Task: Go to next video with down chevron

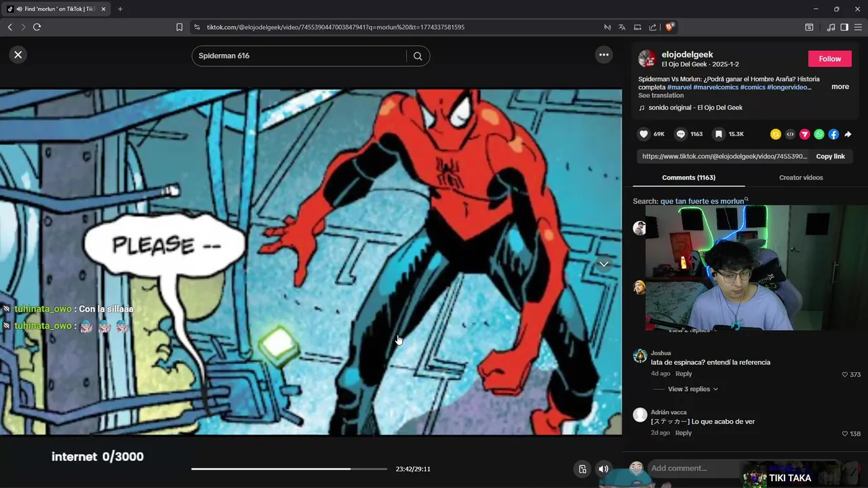Action: (x=604, y=264)
